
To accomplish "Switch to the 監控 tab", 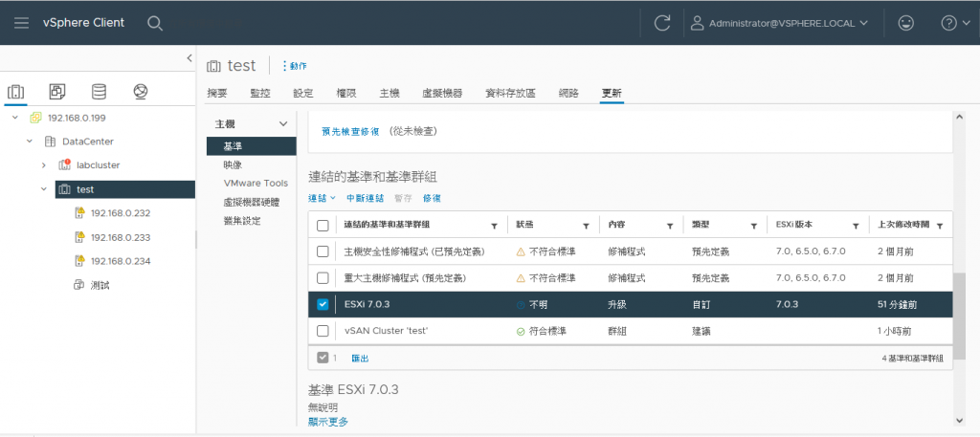I will tap(260, 93).
